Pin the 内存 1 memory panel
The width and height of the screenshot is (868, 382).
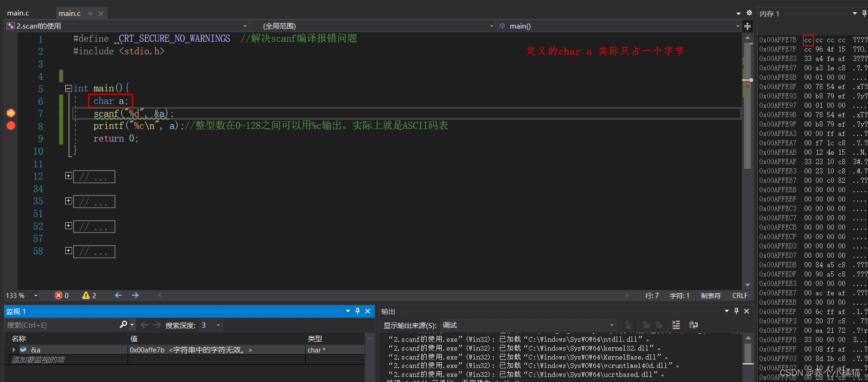click(x=864, y=13)
